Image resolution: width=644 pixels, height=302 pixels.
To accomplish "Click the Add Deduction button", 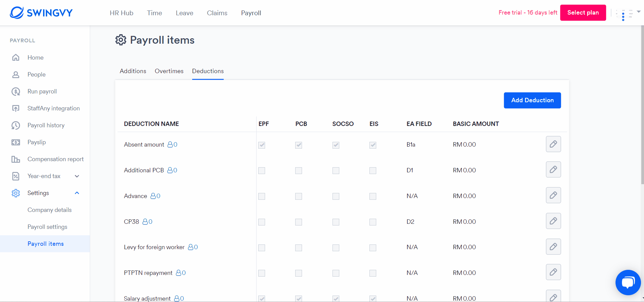I will [x=532, y=100].
